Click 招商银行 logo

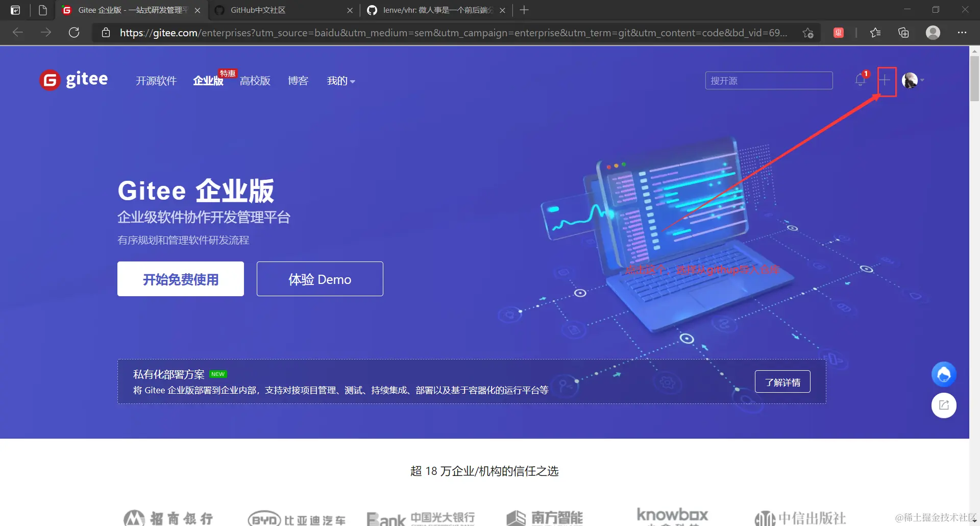click(x=168, y=518)
